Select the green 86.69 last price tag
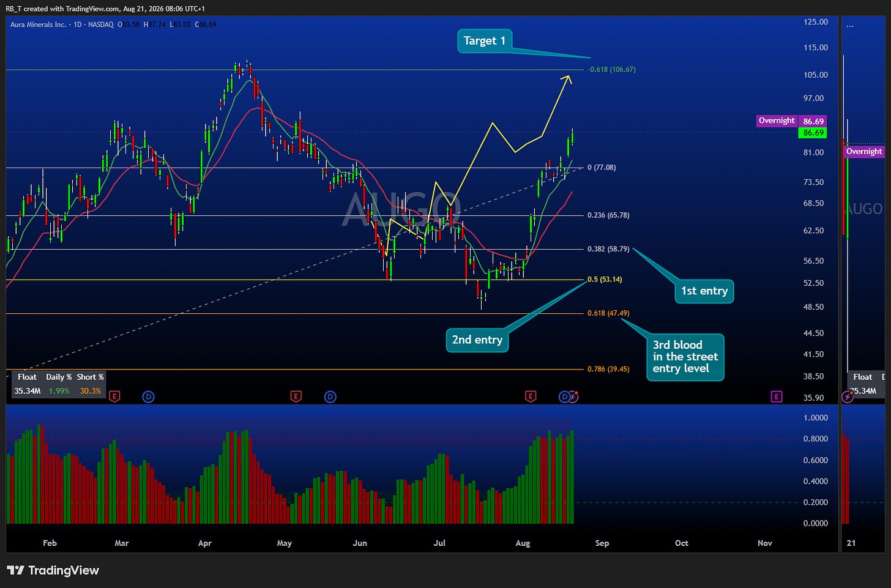 [x=813, y=133]
